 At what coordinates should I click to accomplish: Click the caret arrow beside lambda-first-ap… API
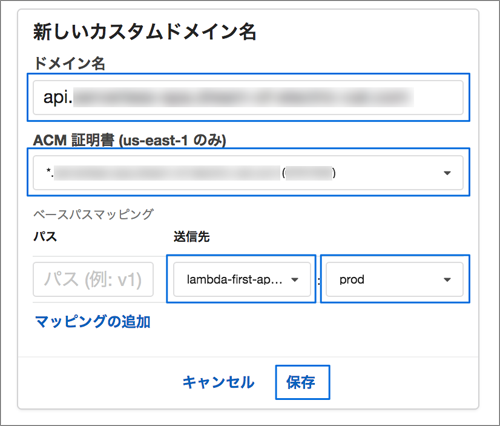click(294, 280)
